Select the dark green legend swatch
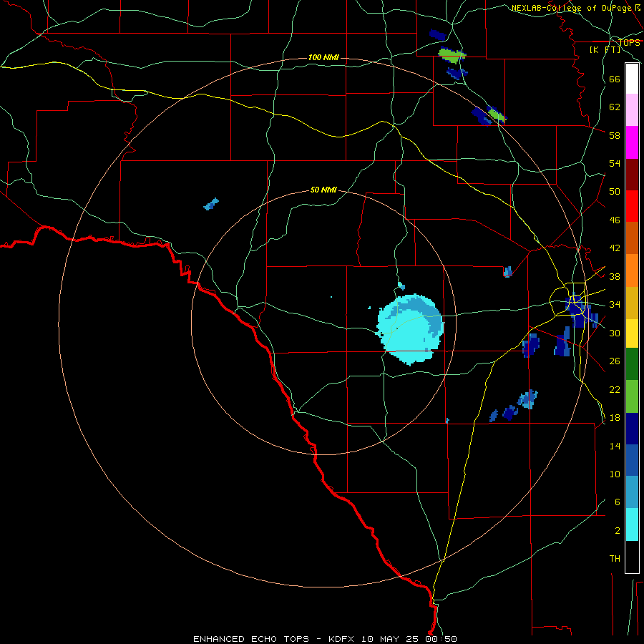Viewport: 644px width, 644px height. pos(632,364)
